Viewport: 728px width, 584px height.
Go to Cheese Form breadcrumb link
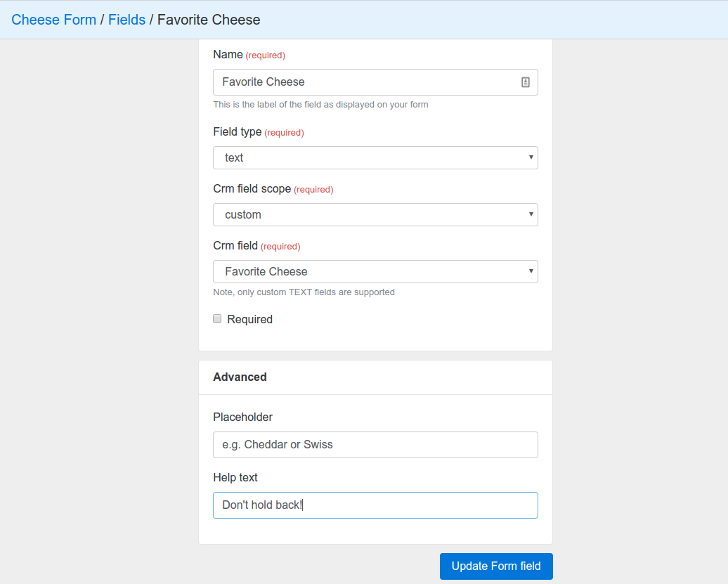(x=54, y=20)
